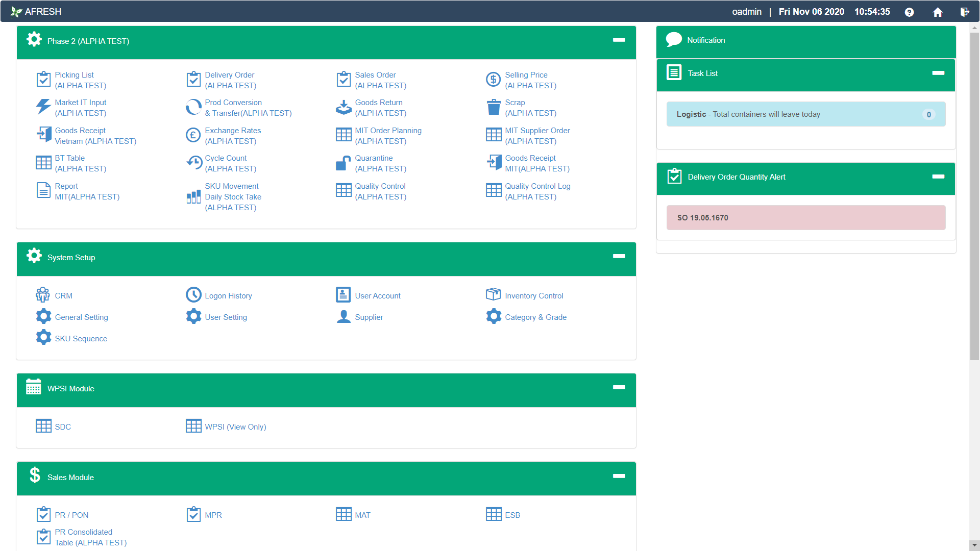This screenshot has height=551, width=980.
Task: Open Goods Receipt MIT link
Action: pos(537,163)
